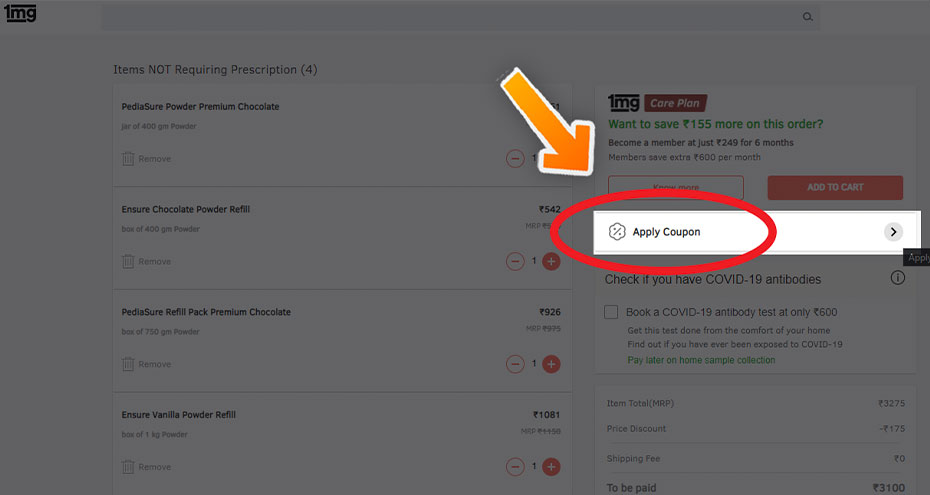Decrease quantity of Ensure Chocolate Powder Refill
The width and height of the screenshot is (930, 495).
pos(515,261)
